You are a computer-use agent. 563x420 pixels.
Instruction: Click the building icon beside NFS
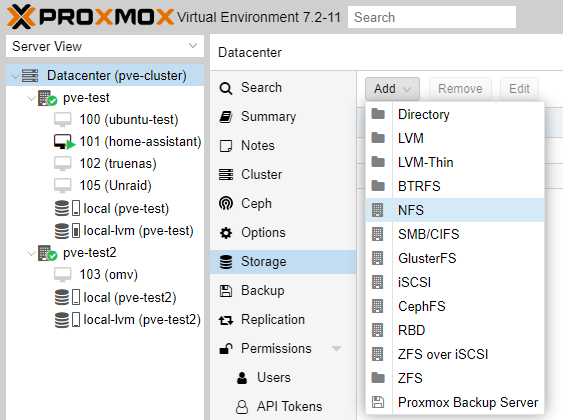click(x=377, y=210)
